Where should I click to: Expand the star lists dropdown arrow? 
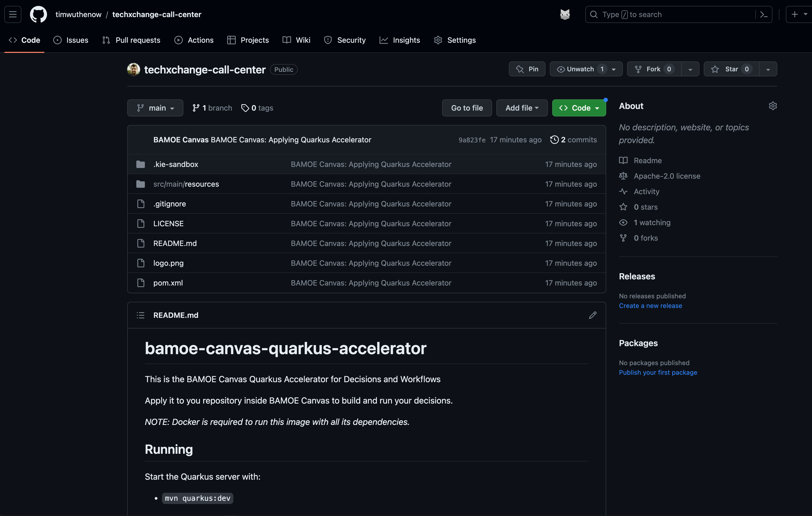pyautogui.click(x=768, y=69)
